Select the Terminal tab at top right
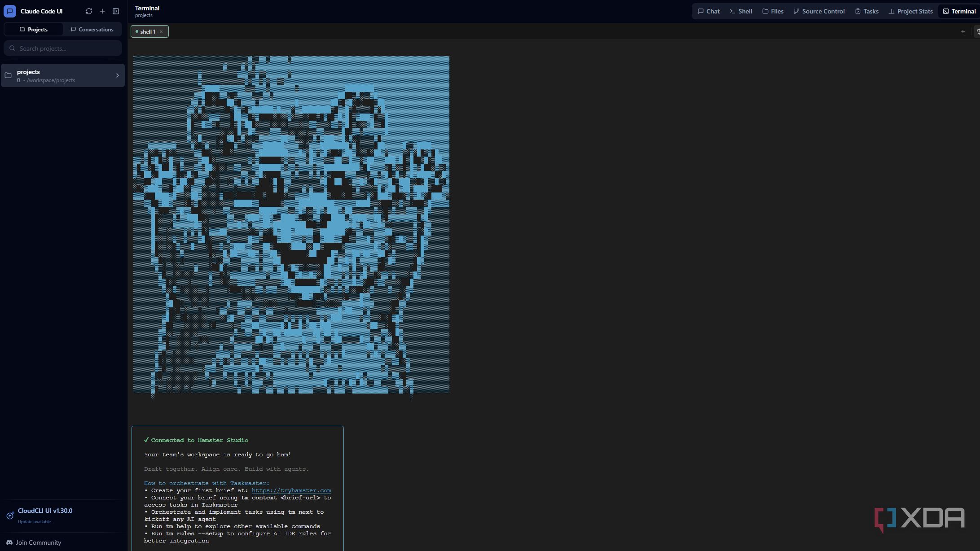Viewport: 980px width, 551px height. [x=959, y=11]
